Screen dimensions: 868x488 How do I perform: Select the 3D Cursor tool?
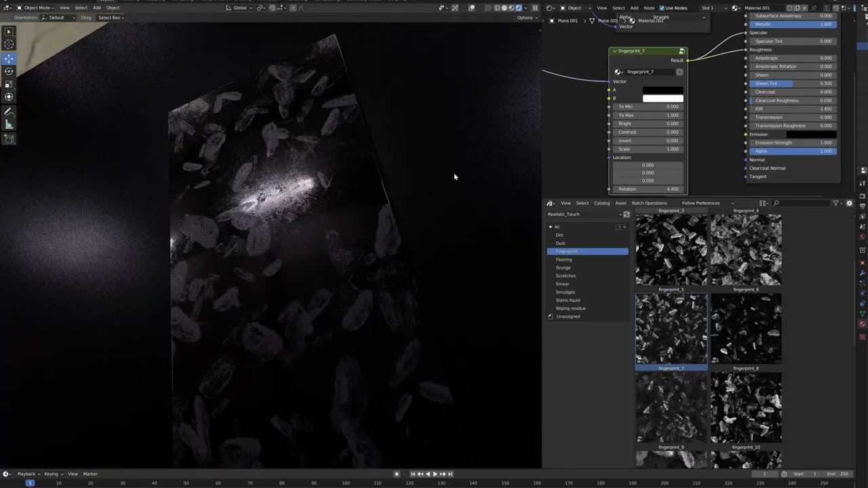(x=9, y=45)
